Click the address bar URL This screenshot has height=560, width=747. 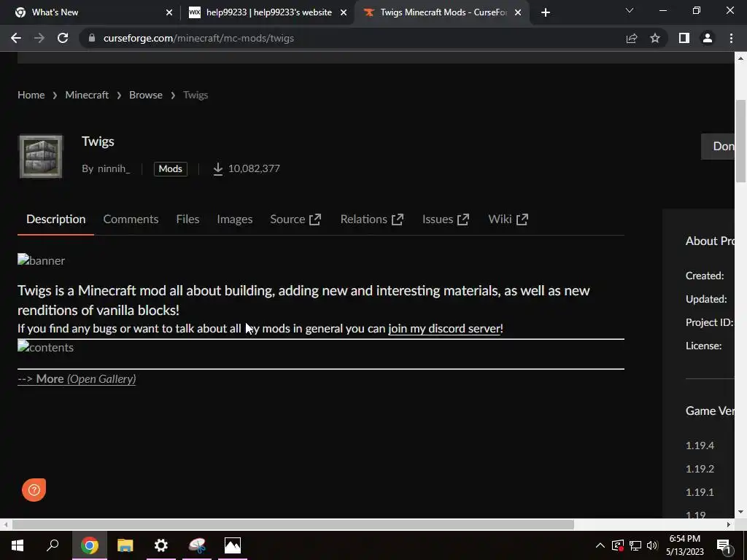pos(198,38)
